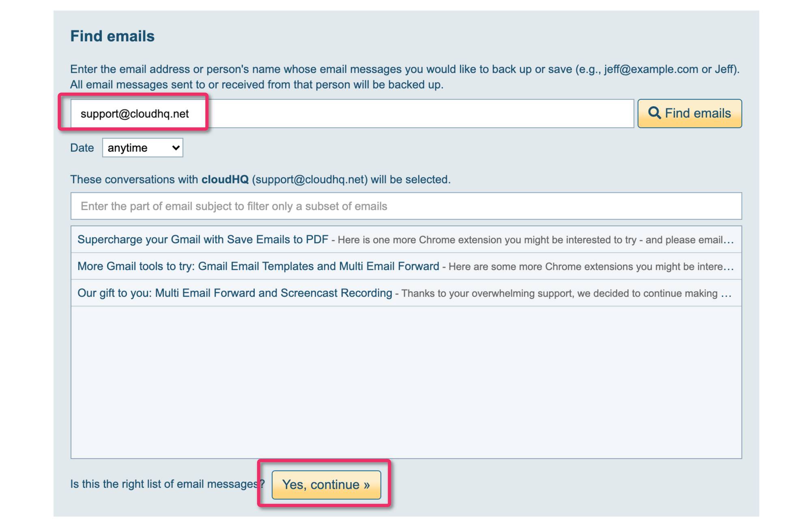Select the More Gmail tools to try conversation
This screenshot has height=532, width=812.
pos(406,266)
